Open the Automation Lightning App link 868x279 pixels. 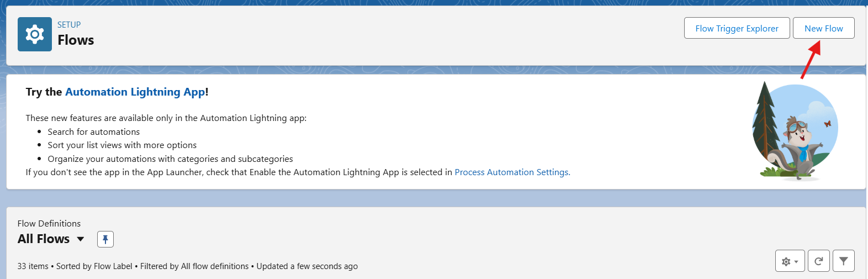[x=135, y=92]
